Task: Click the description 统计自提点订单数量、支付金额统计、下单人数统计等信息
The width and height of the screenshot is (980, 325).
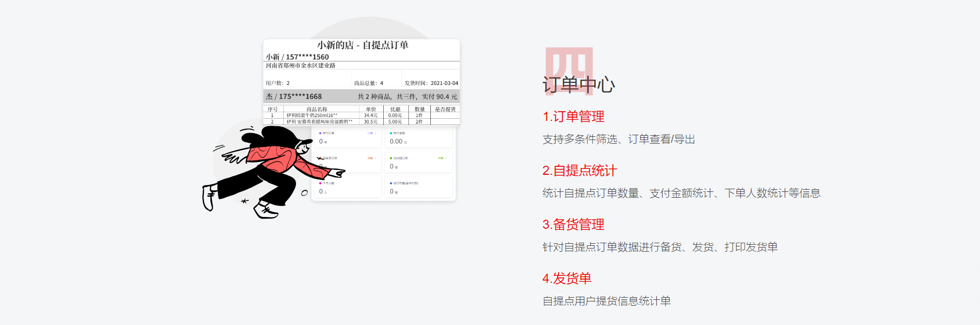Action: point(681,194)
